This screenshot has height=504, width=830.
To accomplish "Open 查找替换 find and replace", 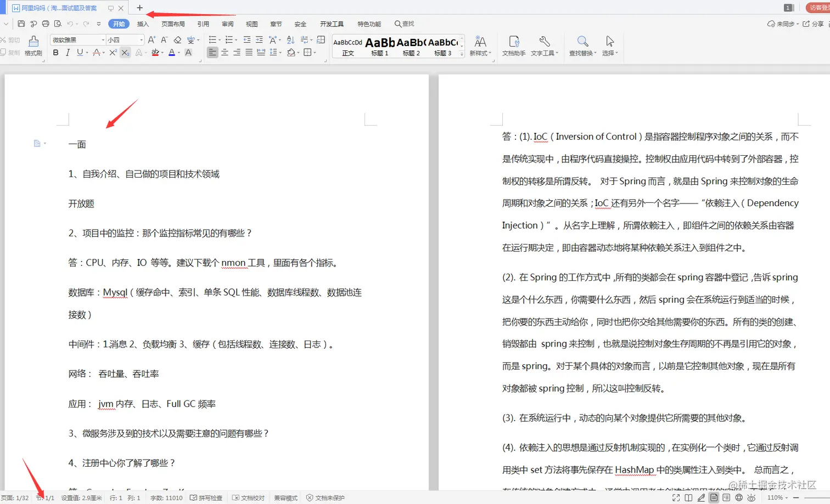I will coord(582,46).
